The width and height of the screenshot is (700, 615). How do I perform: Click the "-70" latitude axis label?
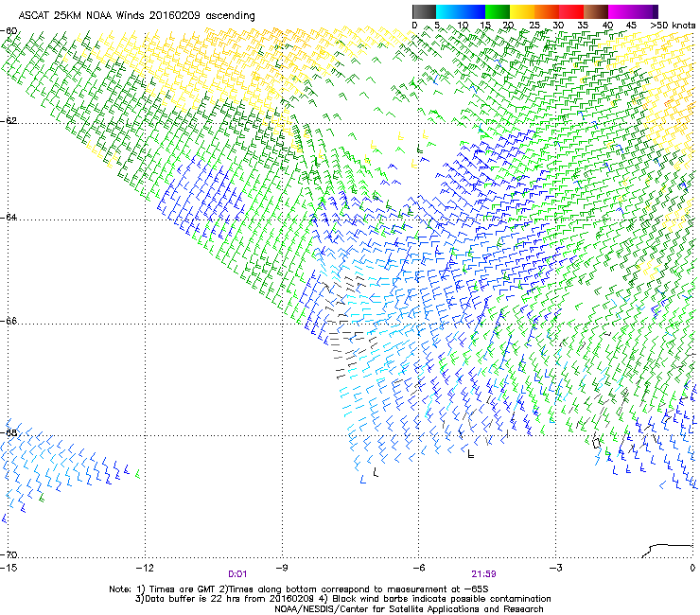pyautogui.click(x=9, y=554)
